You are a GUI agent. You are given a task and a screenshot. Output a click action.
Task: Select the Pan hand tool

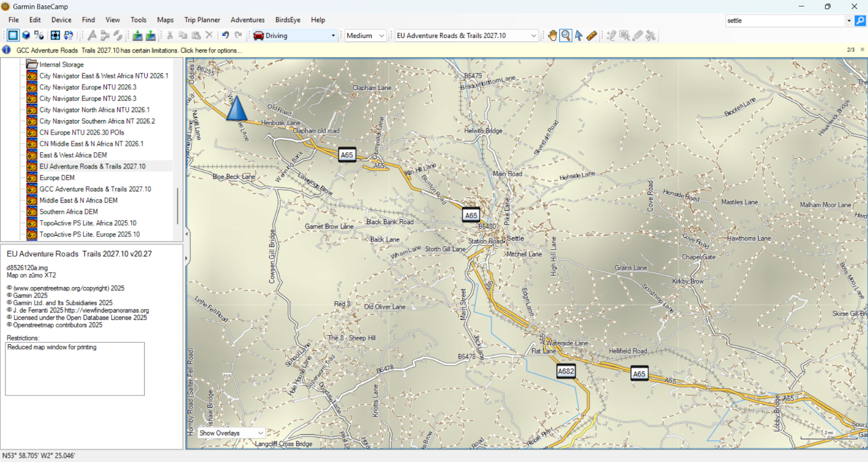(552, 35)
